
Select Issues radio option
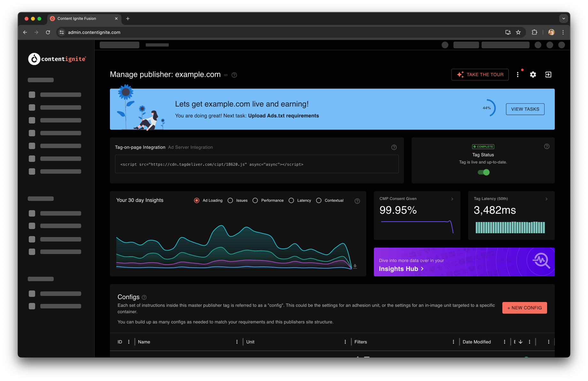click(230, 201)
